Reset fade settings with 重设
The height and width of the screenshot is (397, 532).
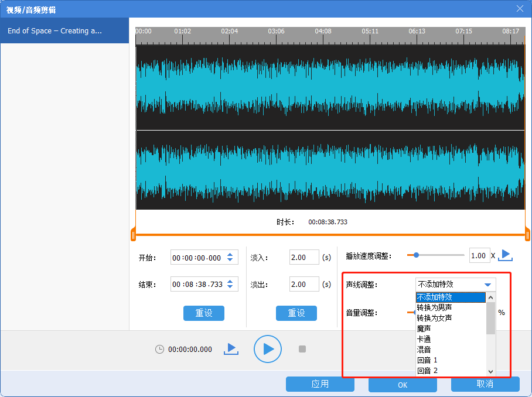(x=296, y=313)
